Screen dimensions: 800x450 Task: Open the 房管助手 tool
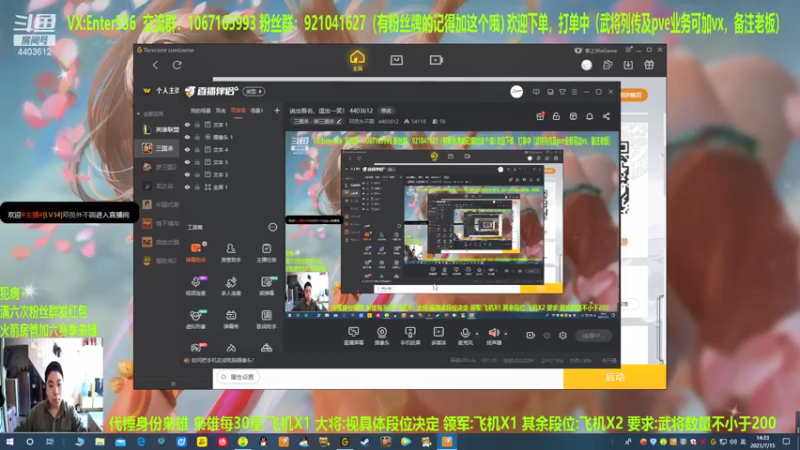point(231,253)
